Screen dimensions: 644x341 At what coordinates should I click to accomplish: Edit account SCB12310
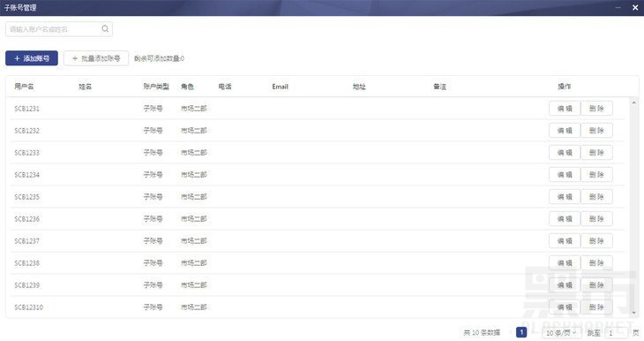pos(565,307)
